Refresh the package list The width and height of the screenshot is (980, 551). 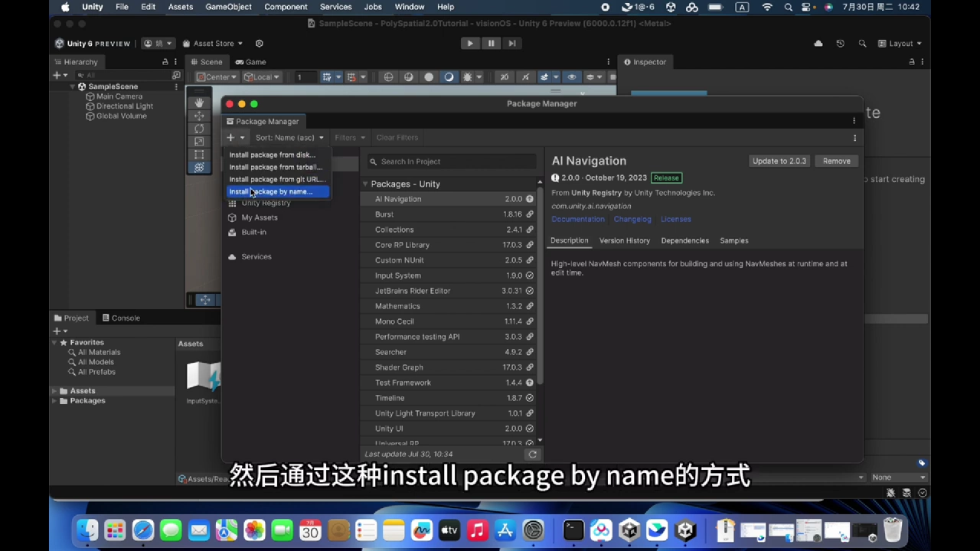(x=532, y=454)
